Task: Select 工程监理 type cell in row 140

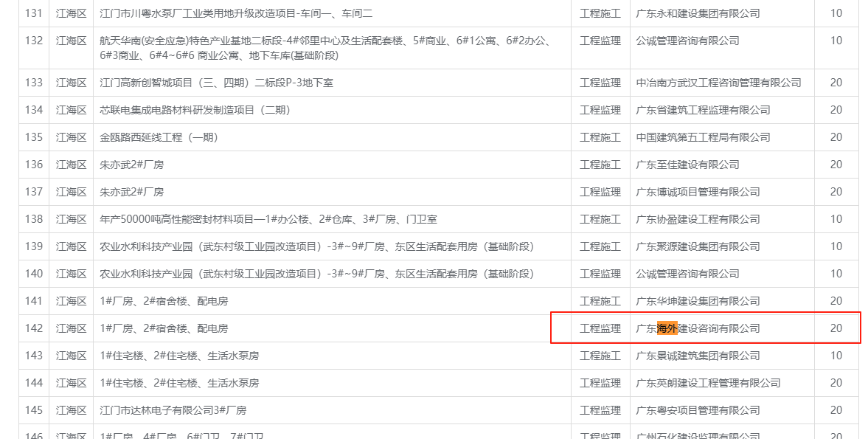Action: click(x=600, y=274)
